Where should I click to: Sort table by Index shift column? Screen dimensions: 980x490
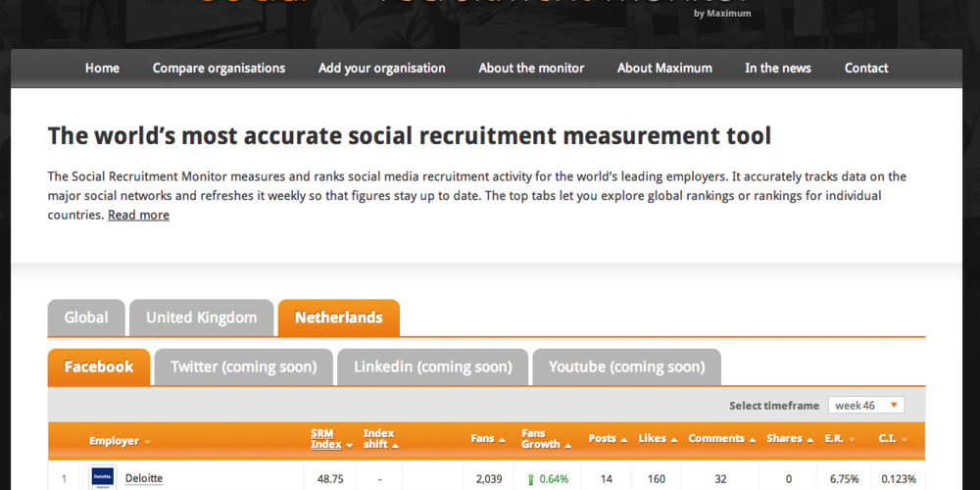[x=380, y=439]
